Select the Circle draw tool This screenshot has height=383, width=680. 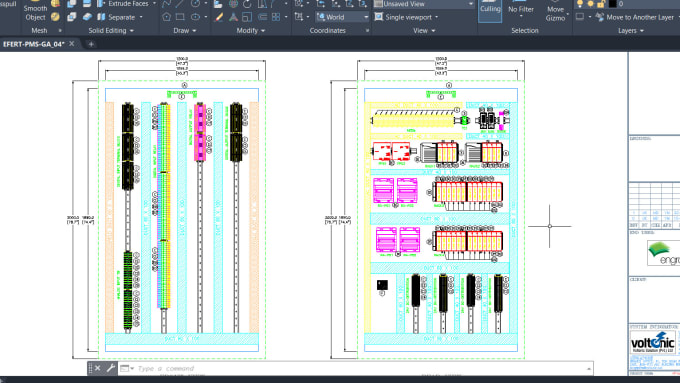coord(196,4)
